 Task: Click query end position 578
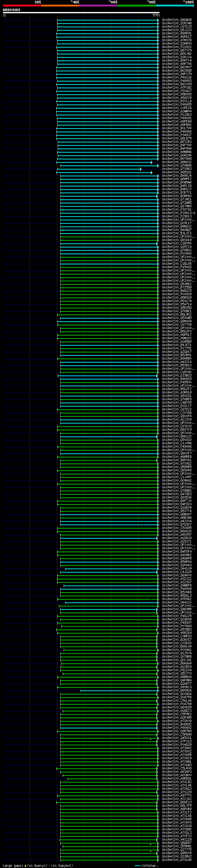[x=155, y=15]
